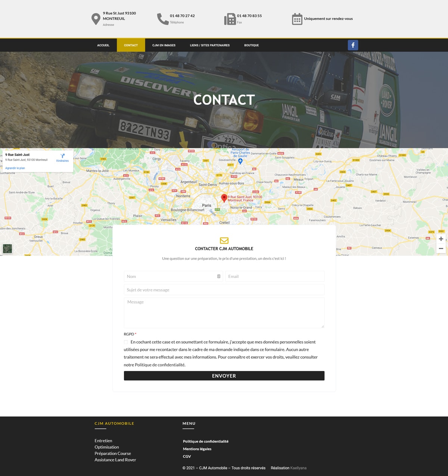Image resolution: width=448 pixels, height=476 pixels.
Task: Click the footer MENU heading
Action: click(x=189, y=423)
